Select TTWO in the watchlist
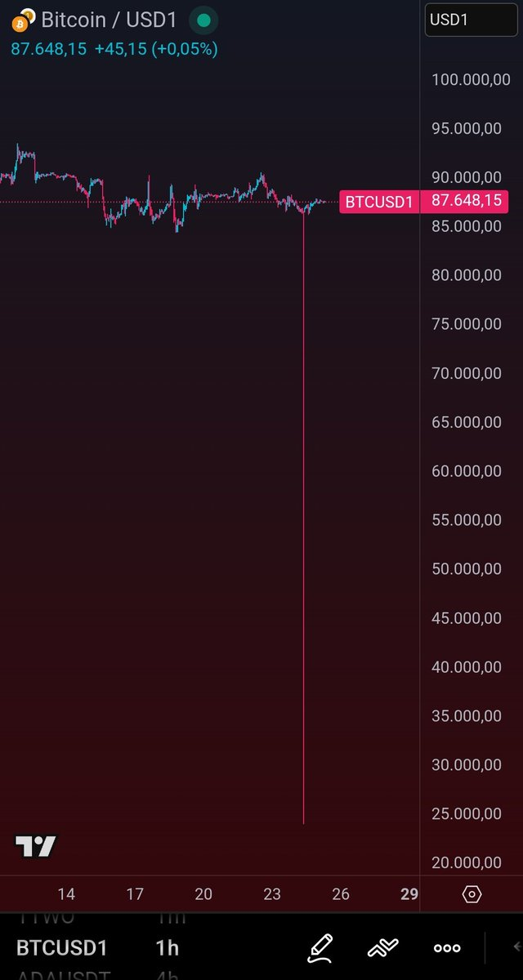 [x=49, y=918]
